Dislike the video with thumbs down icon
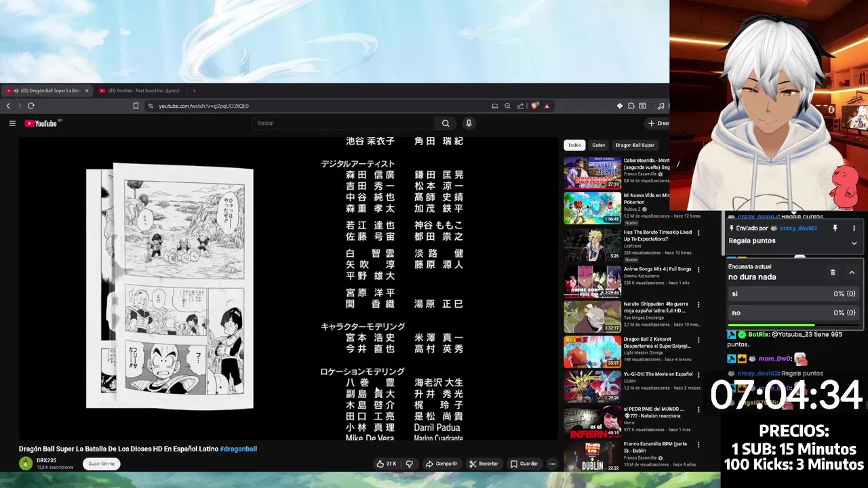This screenshot has height=488, width=868. [x=409, y=464]
